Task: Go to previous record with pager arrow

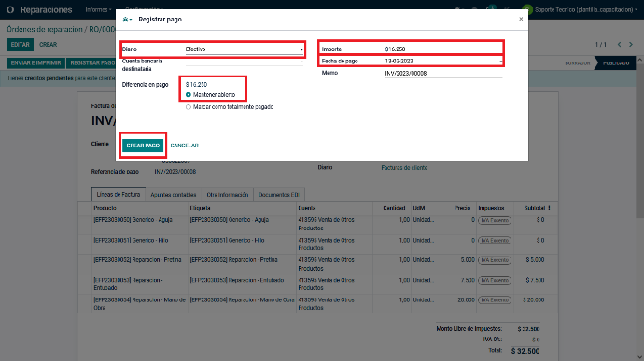Action: (x=619, y=45)
